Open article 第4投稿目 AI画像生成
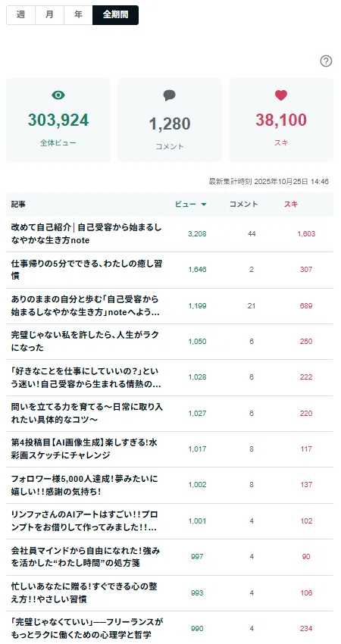 (x=170, y=449)
